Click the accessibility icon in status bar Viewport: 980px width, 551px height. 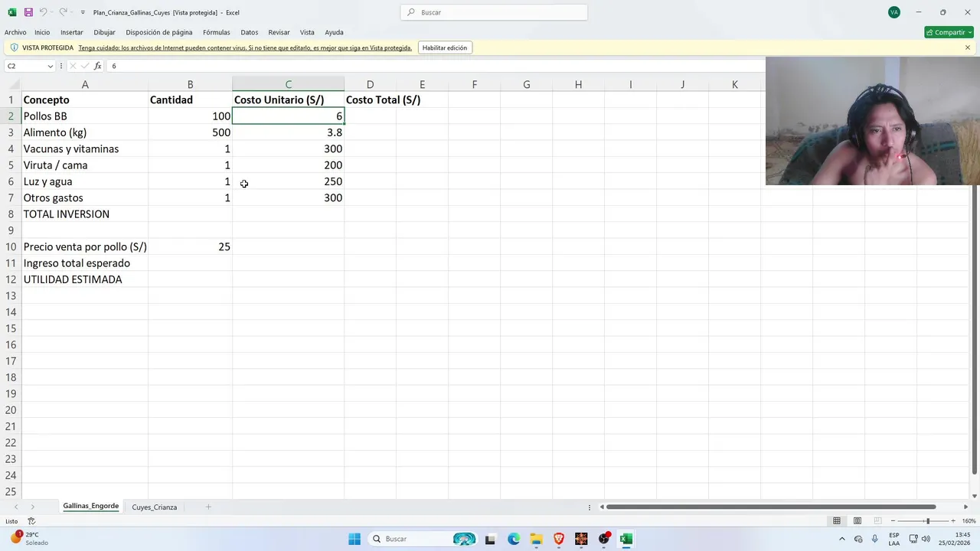[31, 521]
